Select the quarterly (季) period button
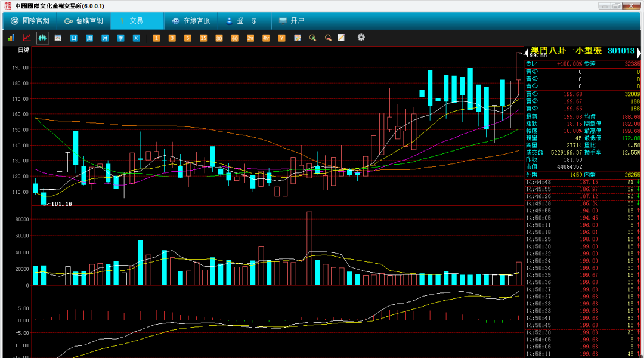The height and width of the screenshot is (358, 644). (x=120, y=38)
